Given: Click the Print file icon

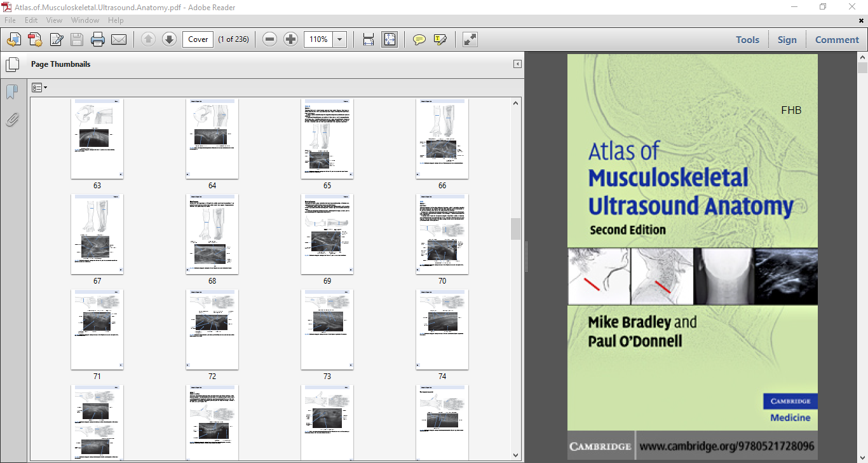Looking at the screenshot, I should [x=98, y=39].
